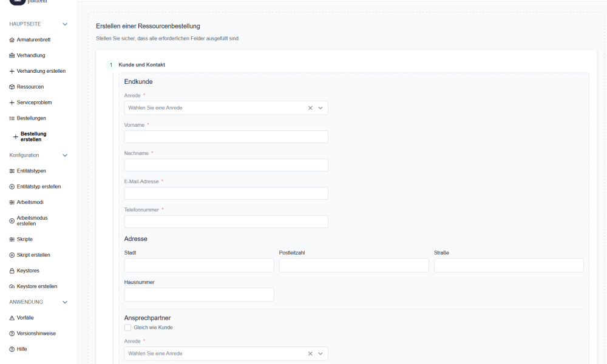
Task: Go to Entitätstypen menu item
Action: tap(31, 171)
